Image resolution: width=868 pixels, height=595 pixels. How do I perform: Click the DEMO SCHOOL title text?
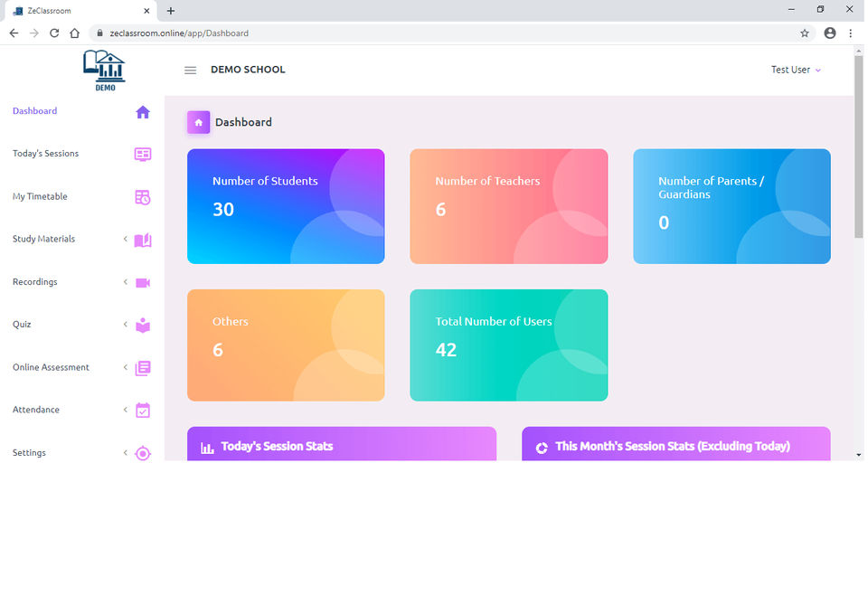[x=248, y=70]
